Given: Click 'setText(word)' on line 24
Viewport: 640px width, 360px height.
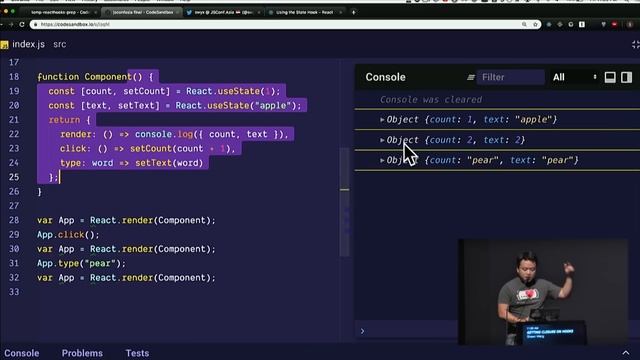Looking at the screenshot, I should pos(169,163).
